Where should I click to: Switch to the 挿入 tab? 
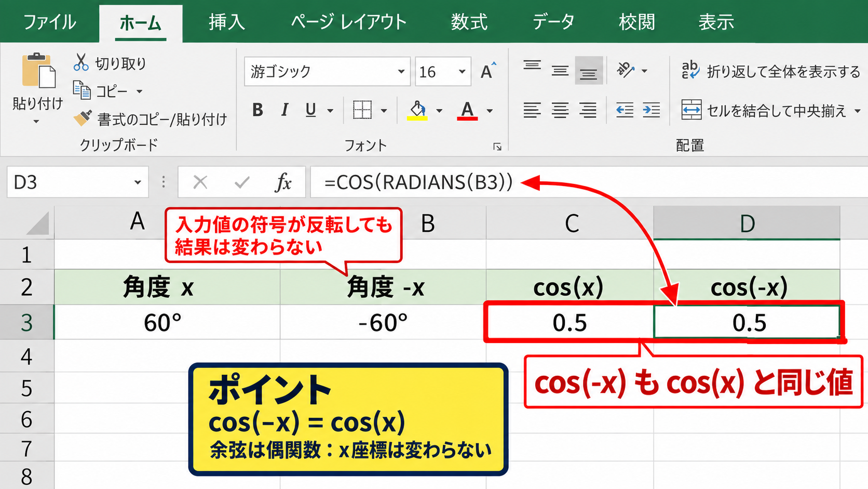pos(226,22)
